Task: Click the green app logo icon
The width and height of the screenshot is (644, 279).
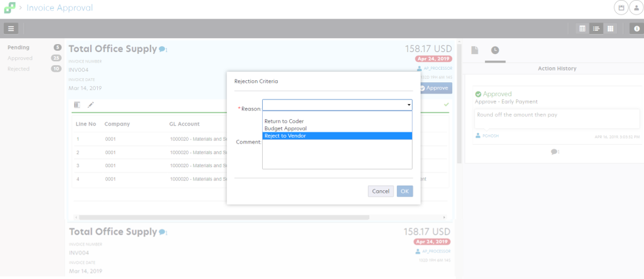Action: (9, 8)
